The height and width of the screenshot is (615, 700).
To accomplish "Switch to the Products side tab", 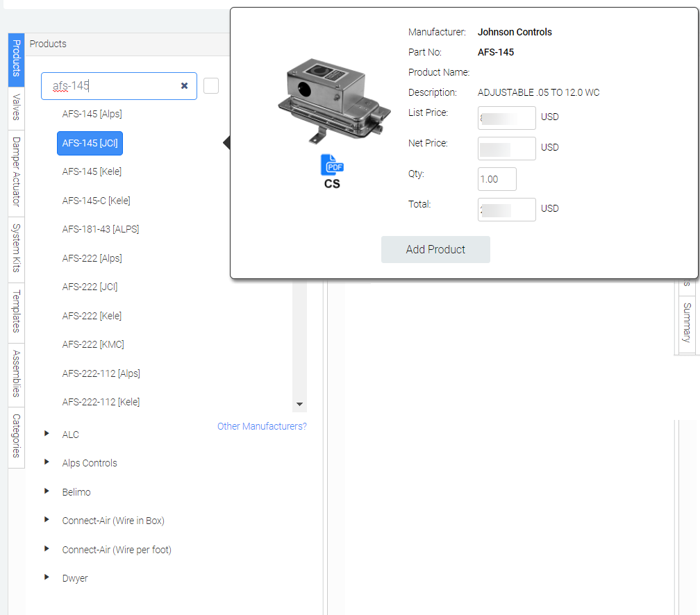I will [17, 60].
